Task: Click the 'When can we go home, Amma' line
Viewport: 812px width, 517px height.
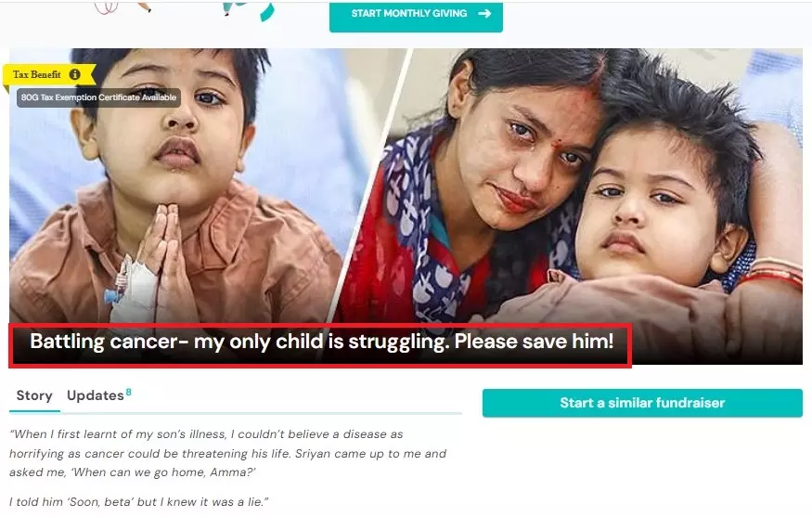Action: [x=133, y=472]
